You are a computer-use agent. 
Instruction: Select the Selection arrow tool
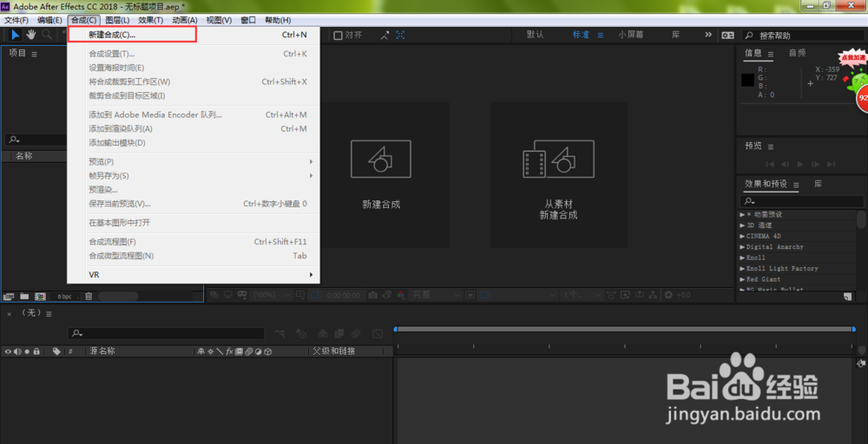(16, 35)
